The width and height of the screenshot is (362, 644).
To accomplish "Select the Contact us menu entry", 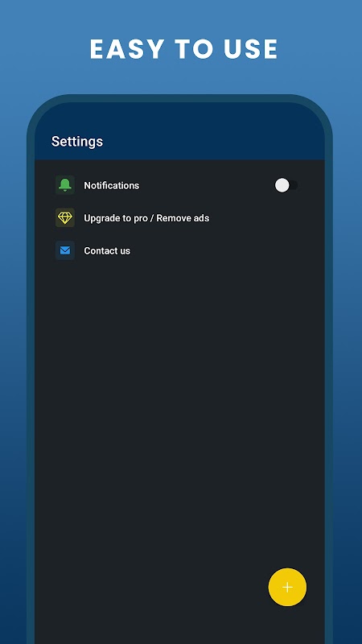I will [179, 250].
